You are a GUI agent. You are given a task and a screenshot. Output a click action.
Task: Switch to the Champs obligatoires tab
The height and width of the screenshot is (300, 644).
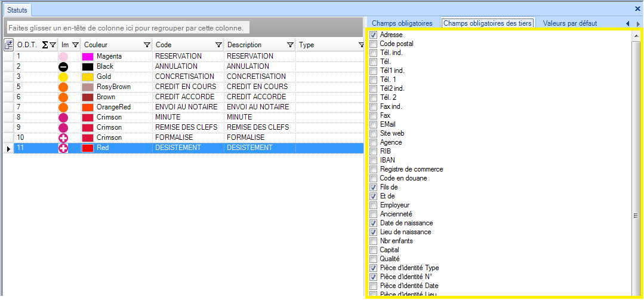point(402,23)
